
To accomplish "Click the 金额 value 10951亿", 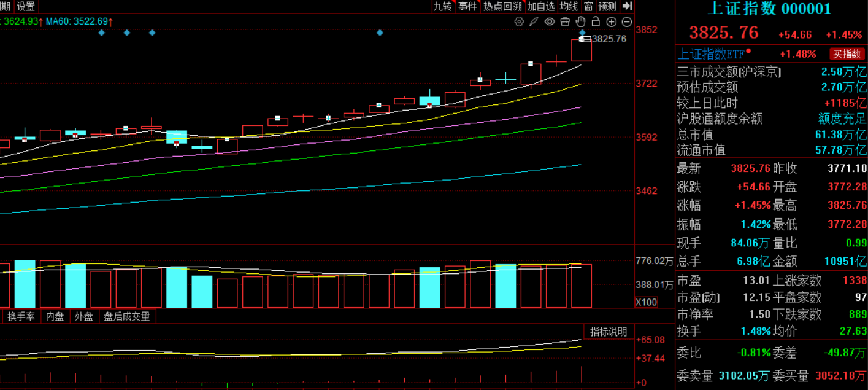I will (x=845, y=262).
